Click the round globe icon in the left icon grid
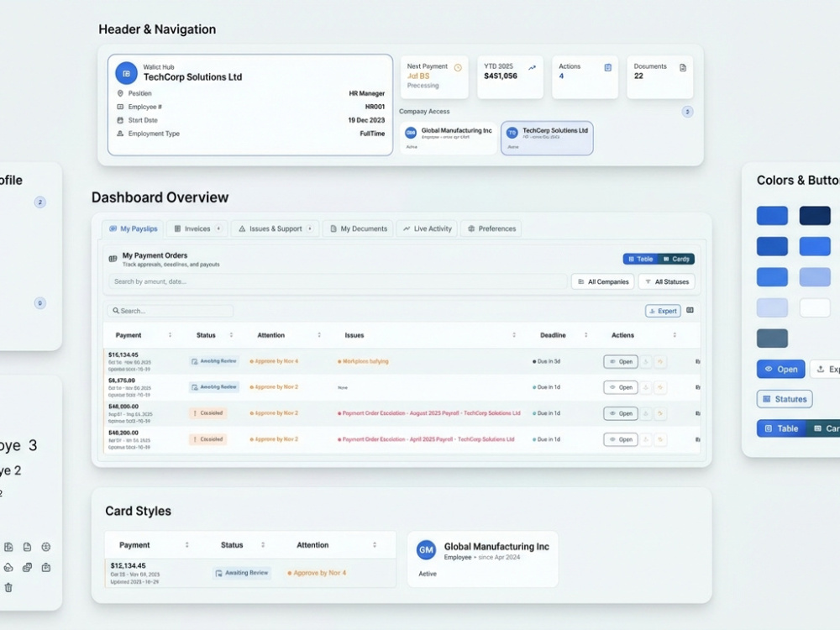The image size is (840, 630). [46, 547]
